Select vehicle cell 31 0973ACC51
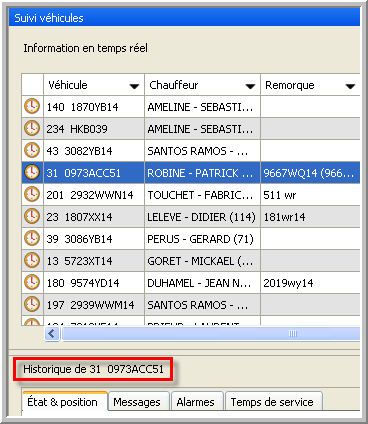368x424 pixels. point(94,173)
